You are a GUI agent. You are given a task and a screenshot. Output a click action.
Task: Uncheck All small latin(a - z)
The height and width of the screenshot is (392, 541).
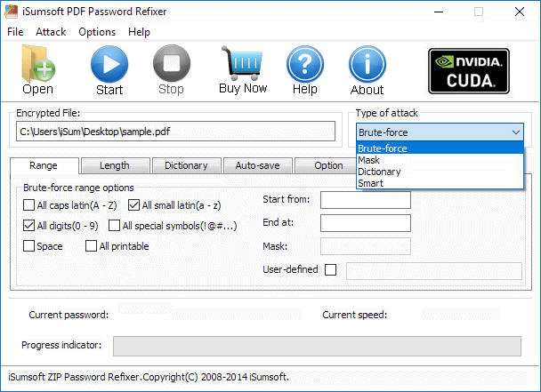point(133,205)
